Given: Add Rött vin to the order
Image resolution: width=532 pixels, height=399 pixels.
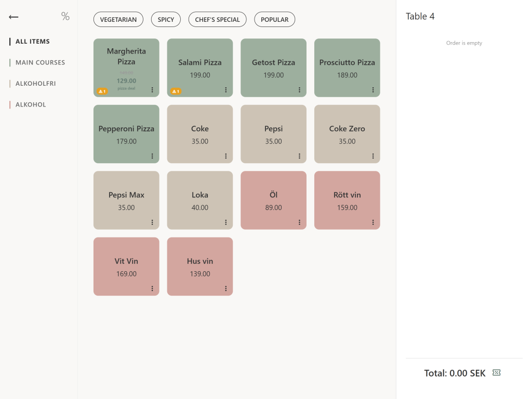Looking at the screenshot, I should pos(347,200).
